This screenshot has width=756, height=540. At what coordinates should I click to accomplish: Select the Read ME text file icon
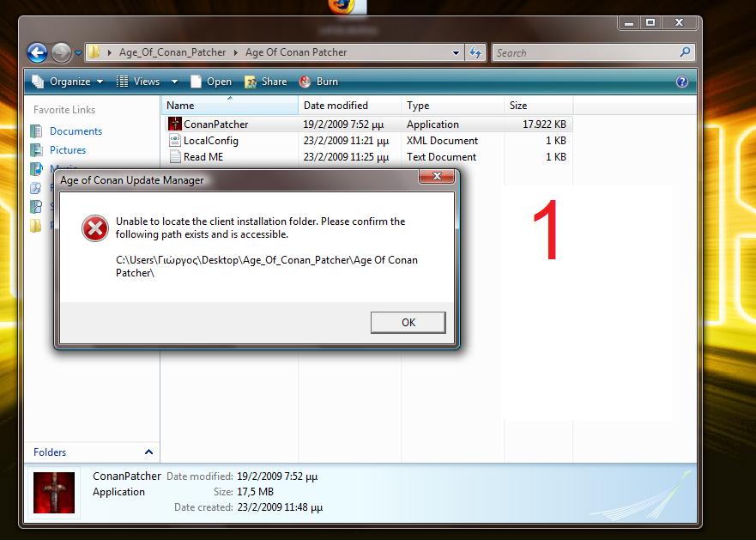[174, 156]
